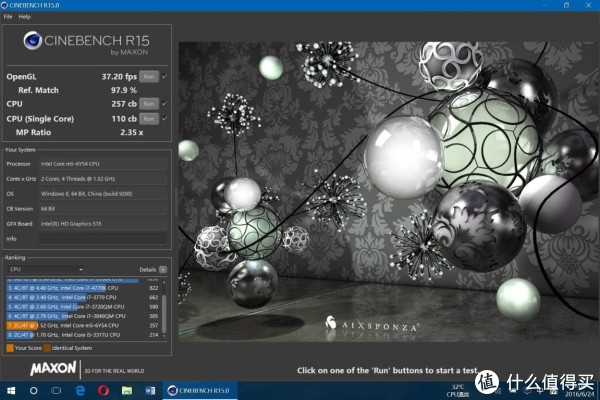Image resolution: width=600 pixels, height=400 pixels.
Task: Click the MP Ratio value 2.35 x
Action: pyautogui.click(x=132, y=132)
